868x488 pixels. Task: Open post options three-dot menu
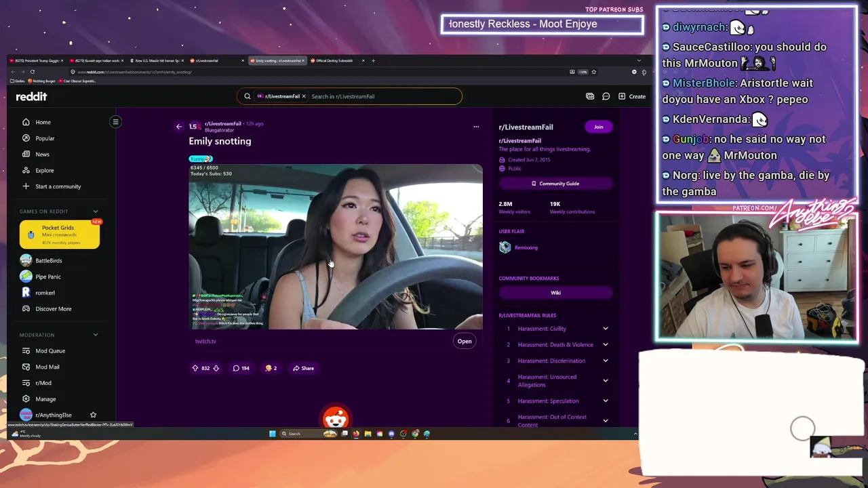476,127
